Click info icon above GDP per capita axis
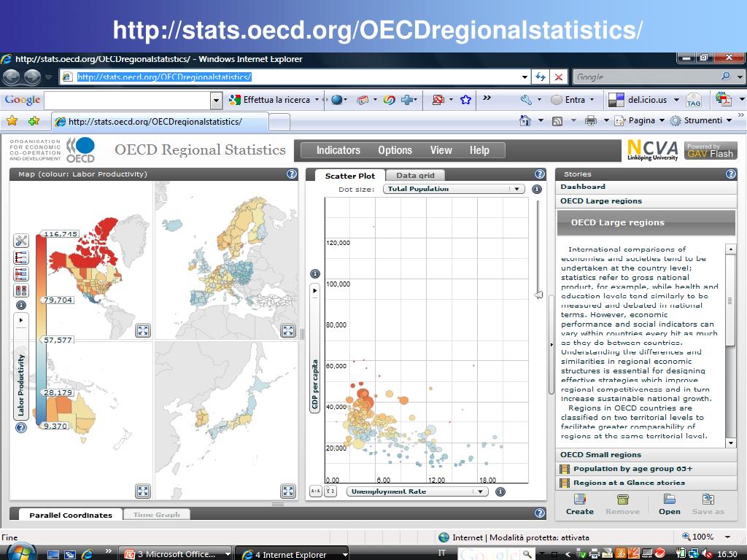 315,274
